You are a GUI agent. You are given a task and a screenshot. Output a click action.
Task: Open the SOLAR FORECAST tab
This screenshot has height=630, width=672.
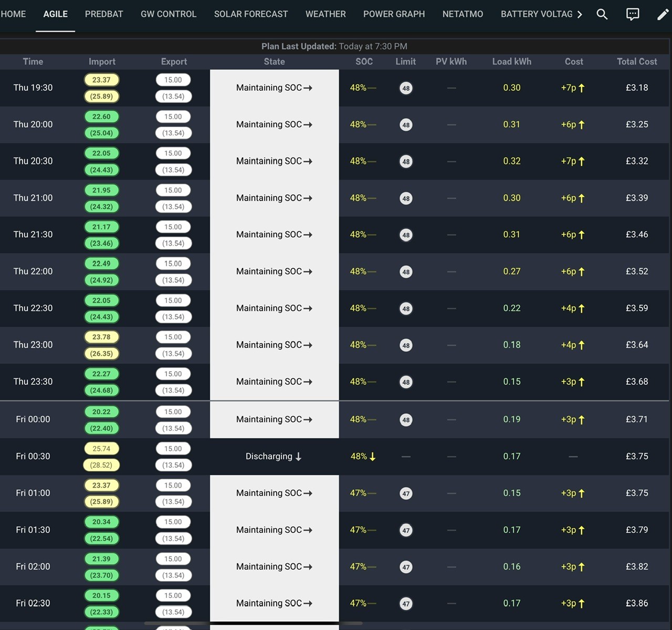[x=251, y=14]
